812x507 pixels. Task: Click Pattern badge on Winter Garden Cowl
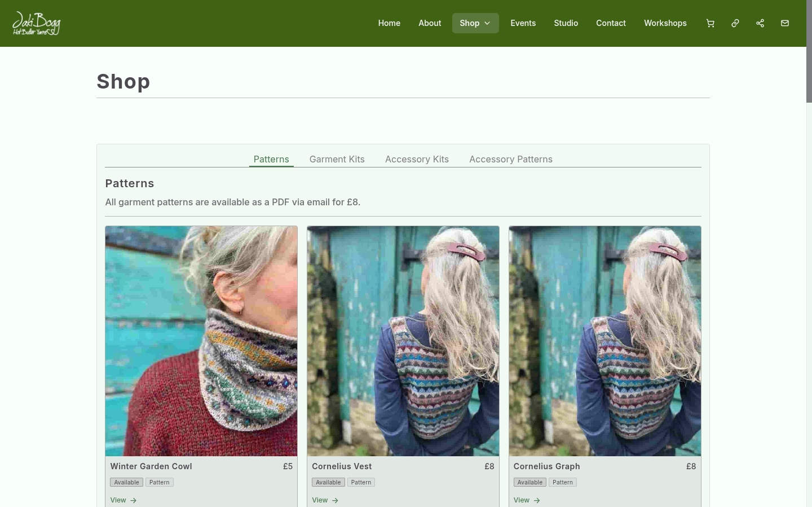pyautogui.click(x=160, y=482)
